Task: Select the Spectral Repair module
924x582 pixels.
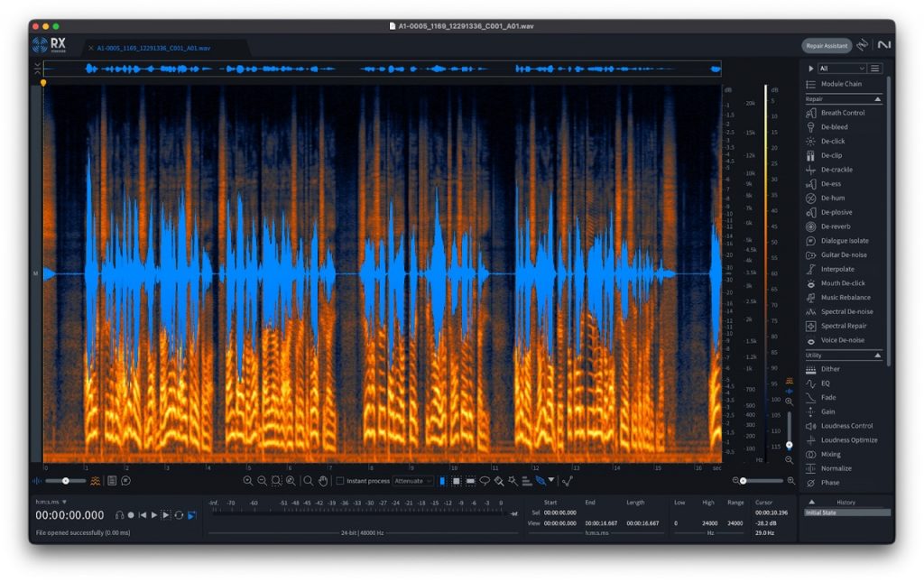Action: click(x=843, y=326)
